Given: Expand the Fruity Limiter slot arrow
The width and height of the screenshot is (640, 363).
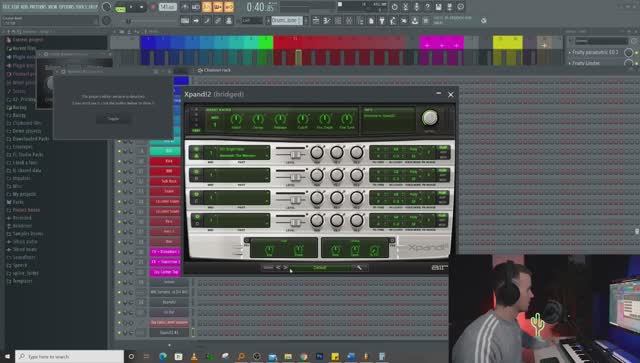Looking at the screenshot, I should (x=570, y=63).
